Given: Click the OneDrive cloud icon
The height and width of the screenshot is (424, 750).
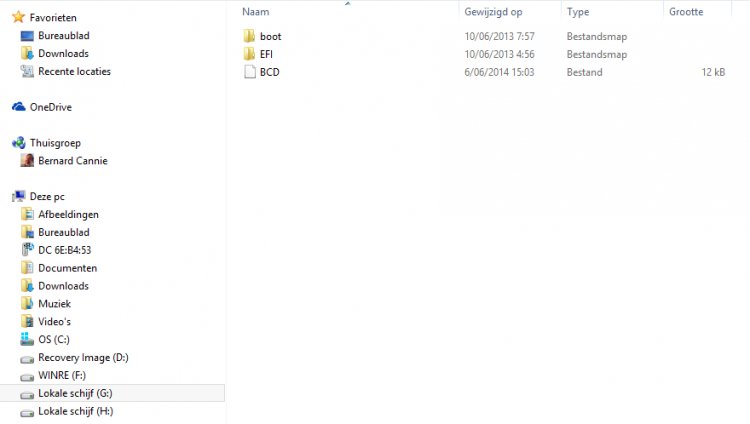Looking at the screenshot, I should coord(19,107).
